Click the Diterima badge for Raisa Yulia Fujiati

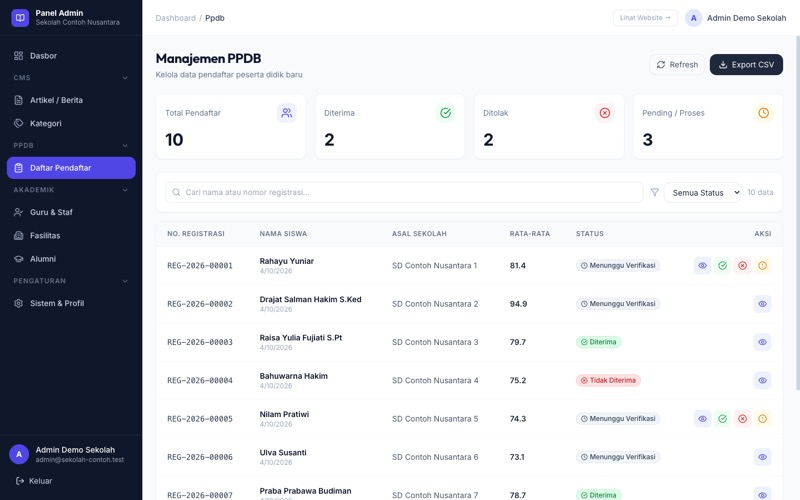pos(598,342)
